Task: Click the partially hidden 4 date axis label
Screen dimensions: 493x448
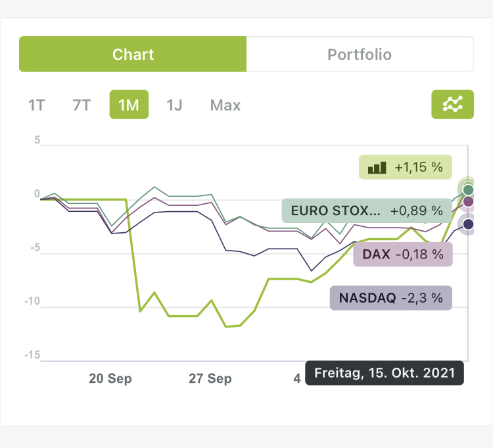Action: coord(297,379)
